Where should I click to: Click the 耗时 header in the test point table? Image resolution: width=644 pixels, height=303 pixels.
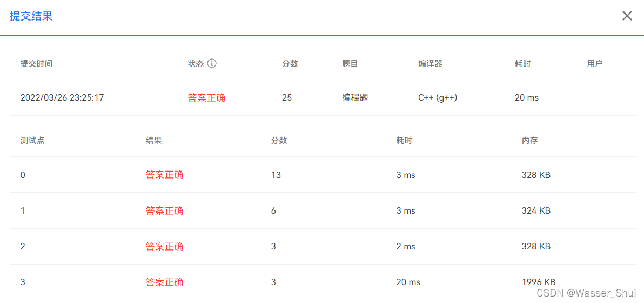coord(404,140)
